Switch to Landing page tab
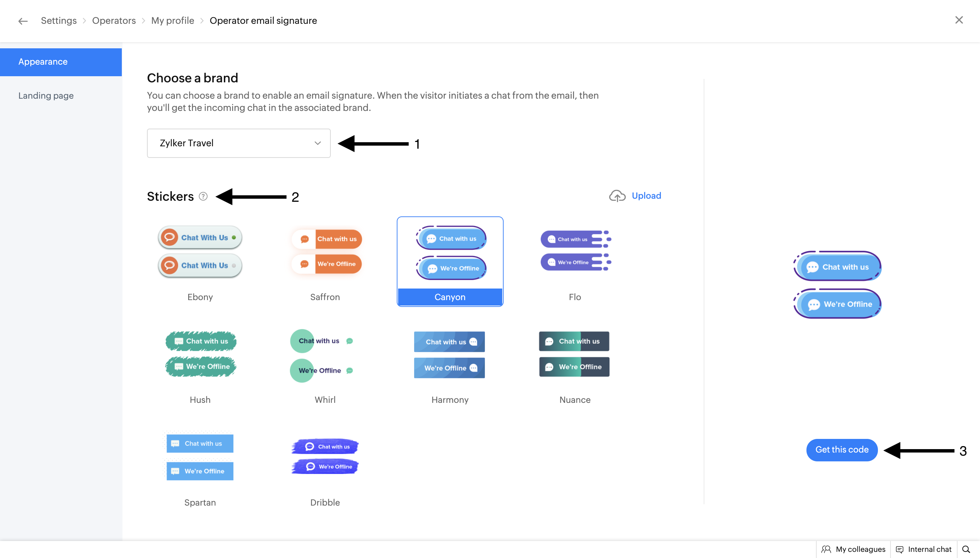Screen dimensions: 980x558 [x=46, y=96]
